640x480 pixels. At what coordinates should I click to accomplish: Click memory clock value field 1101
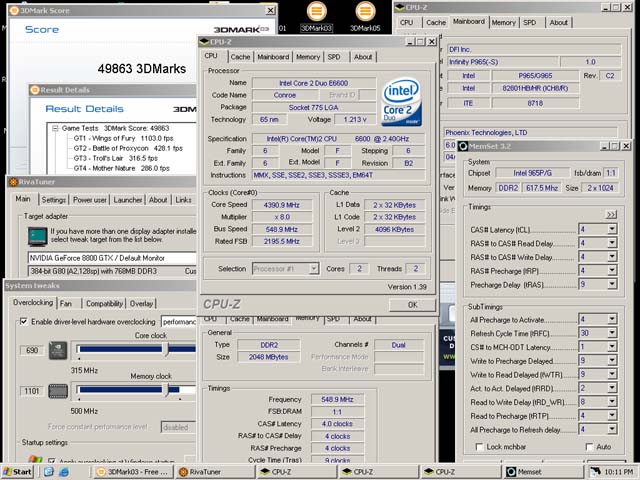pyautogui.click(x=32, y=391)
